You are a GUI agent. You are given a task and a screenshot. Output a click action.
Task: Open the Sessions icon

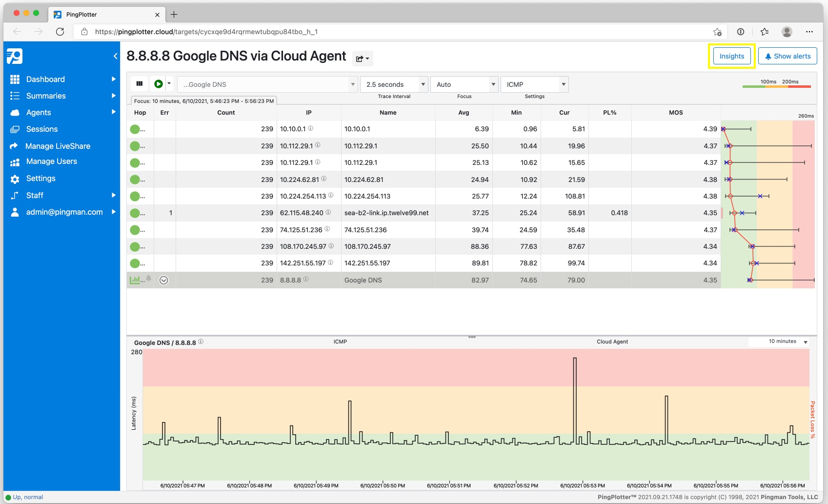15,129
